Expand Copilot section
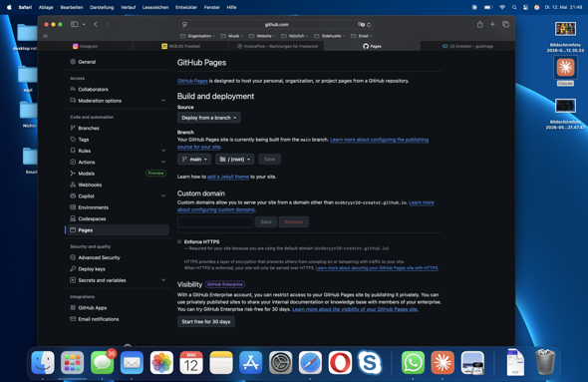This screenshot has width=588, height=382. [x=163, y=195]
